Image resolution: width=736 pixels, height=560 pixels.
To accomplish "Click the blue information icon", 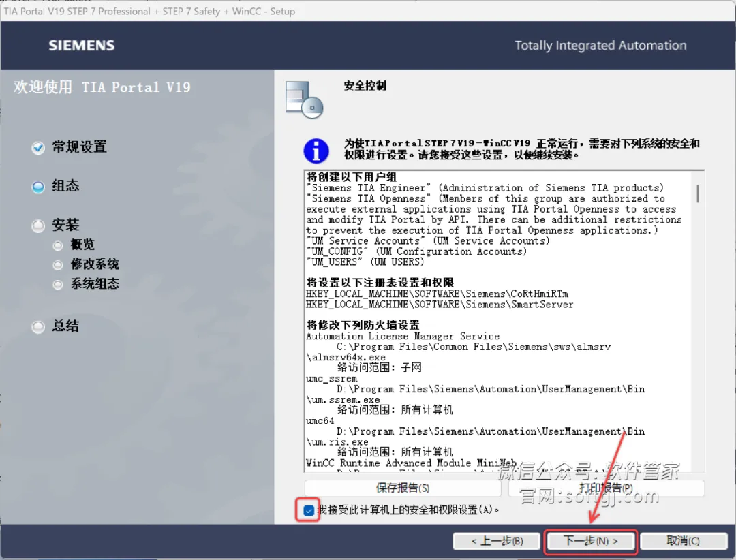I will tap(316, 151).
